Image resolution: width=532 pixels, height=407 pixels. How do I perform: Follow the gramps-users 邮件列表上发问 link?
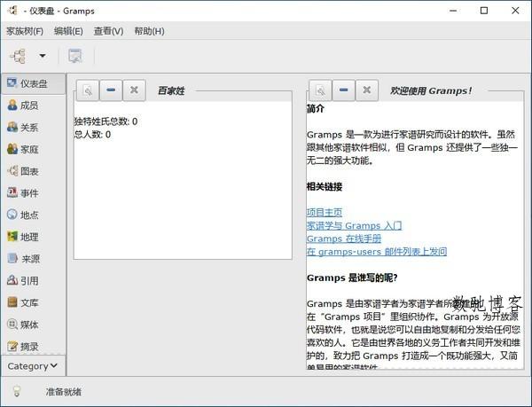(377, 252)
